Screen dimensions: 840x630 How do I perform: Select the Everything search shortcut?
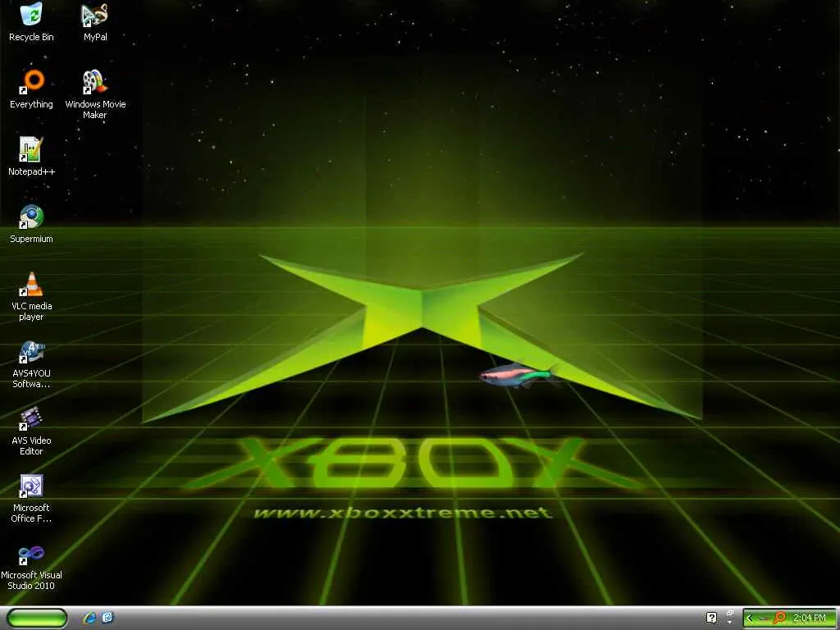click(x=31, y=89)
